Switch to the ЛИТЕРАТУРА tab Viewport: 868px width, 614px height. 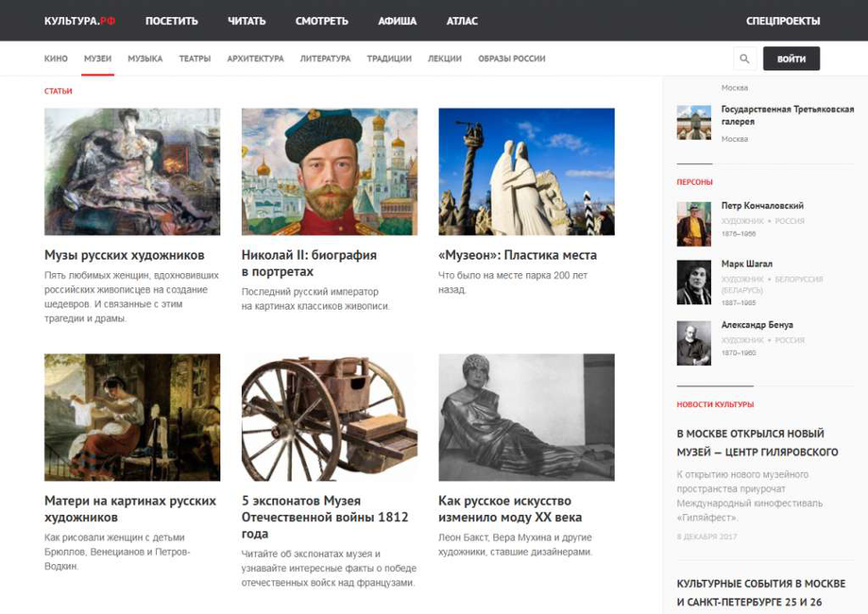326,59
